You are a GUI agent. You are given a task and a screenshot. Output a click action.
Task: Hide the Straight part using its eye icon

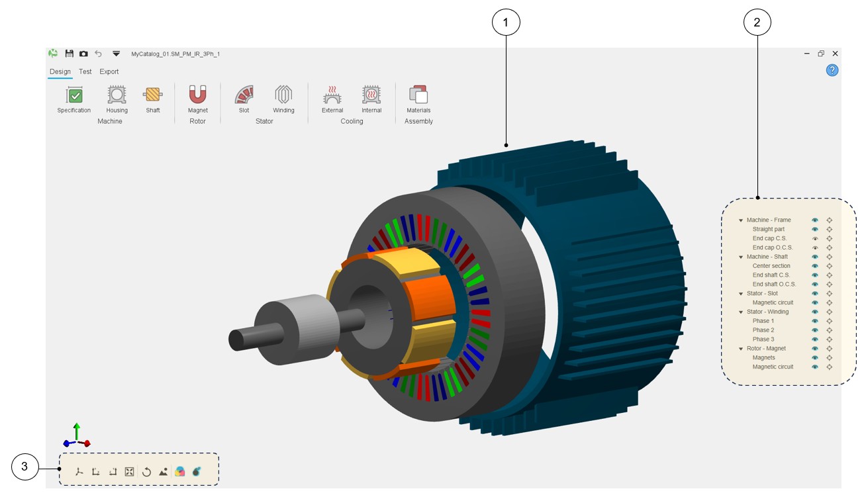tap(816, 230)
